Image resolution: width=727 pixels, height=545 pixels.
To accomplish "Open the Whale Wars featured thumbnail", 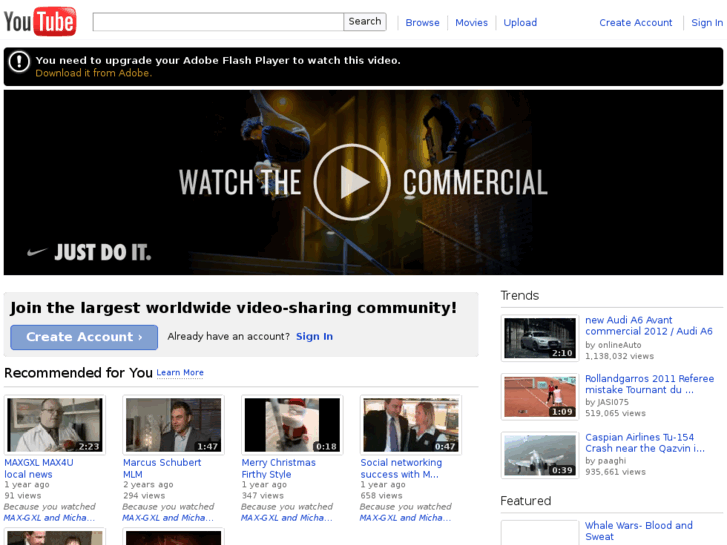I will (540, 533).
